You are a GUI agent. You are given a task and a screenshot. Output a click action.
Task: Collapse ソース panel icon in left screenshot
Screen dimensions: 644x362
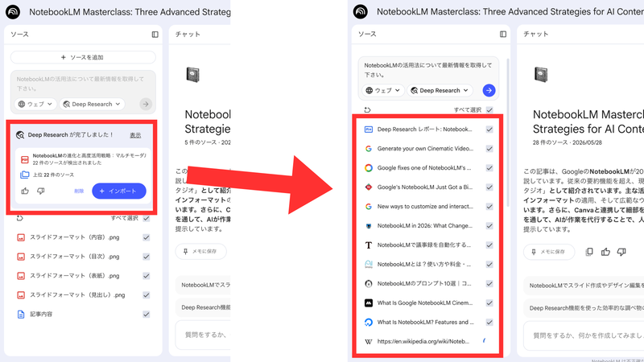coord(155,35)
